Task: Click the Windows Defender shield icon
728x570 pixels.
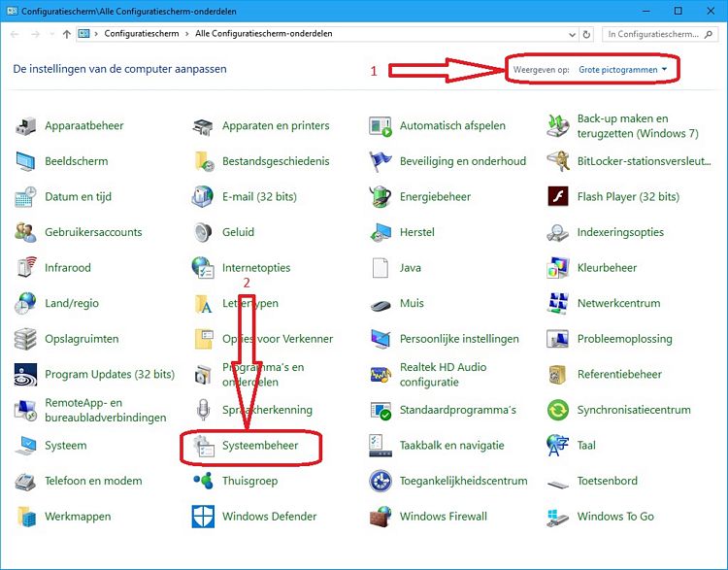Action: (x=203, y=517)
